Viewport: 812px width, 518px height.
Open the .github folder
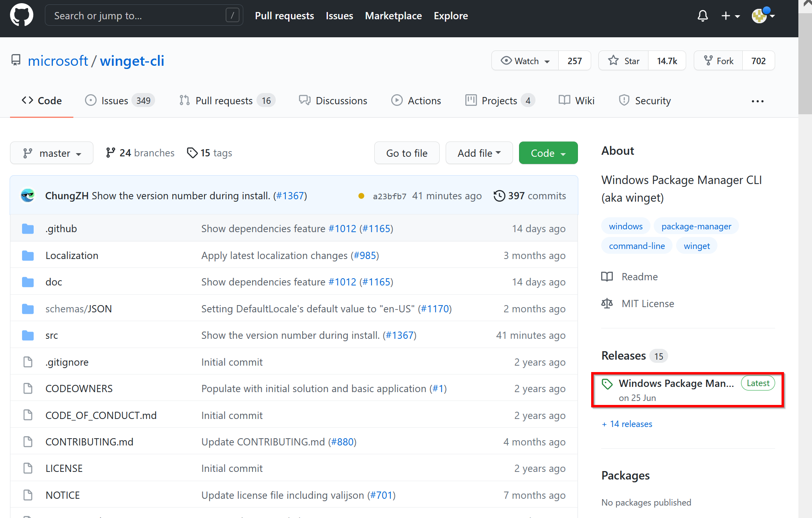point(61,229)
